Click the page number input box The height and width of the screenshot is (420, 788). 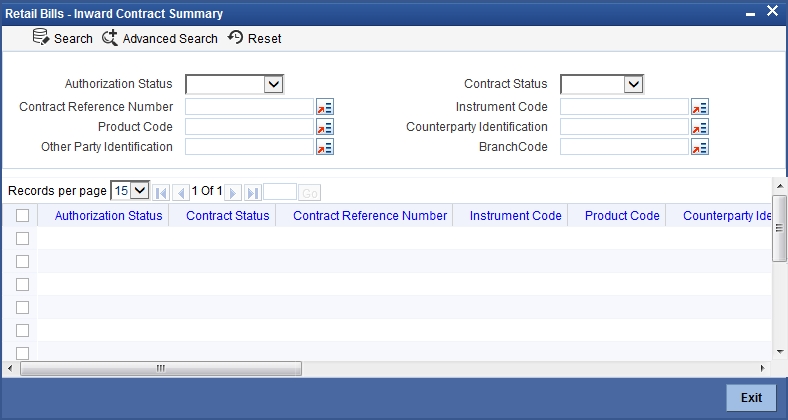(280, 192)
